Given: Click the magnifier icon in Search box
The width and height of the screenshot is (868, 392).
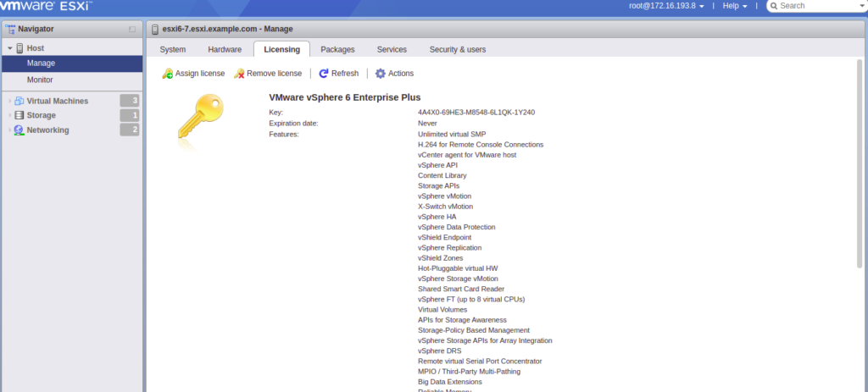Looking at the screenshot, I should [774, 6].
